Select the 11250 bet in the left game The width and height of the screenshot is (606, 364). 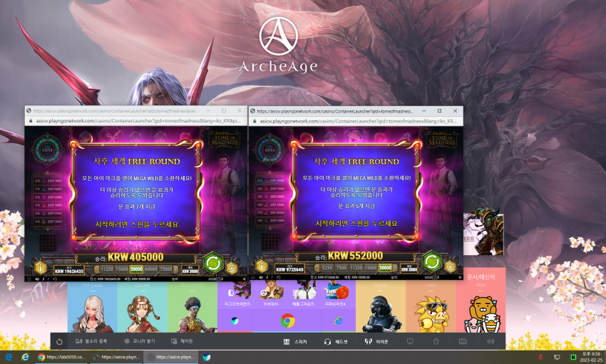pos(107,269)
